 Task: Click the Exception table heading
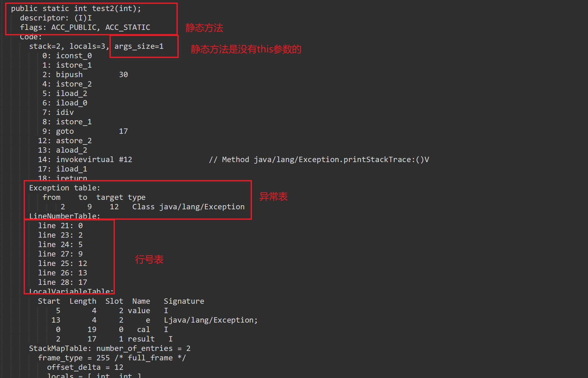[64, 188]
